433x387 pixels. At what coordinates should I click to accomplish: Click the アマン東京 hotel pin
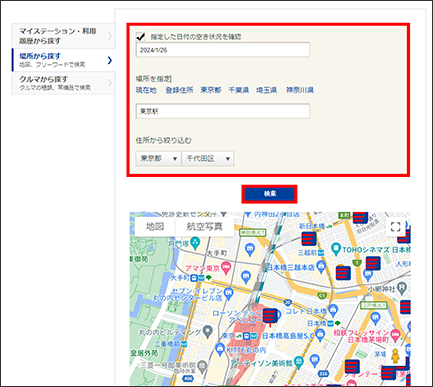tap(226, 268)
